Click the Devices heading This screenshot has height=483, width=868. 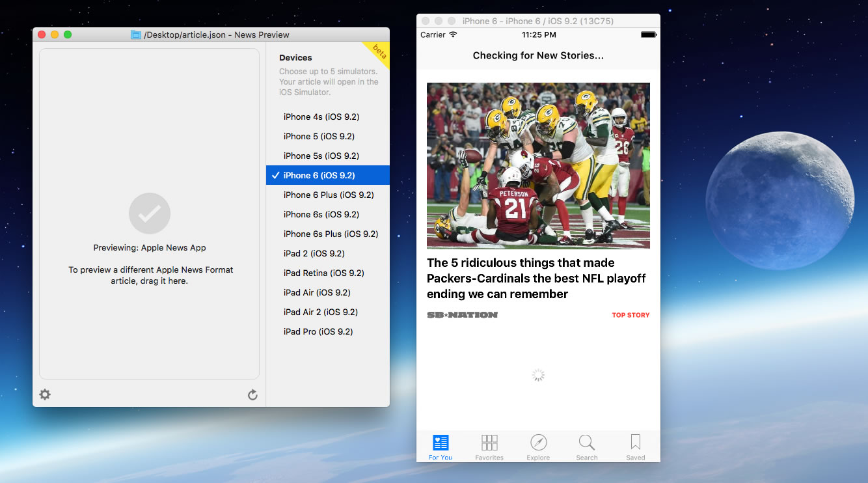click(295, 57)
